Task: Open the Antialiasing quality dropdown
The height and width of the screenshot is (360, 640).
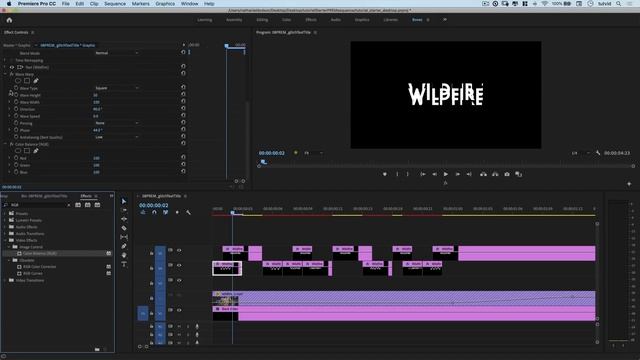Action: (x=117, y=137)
